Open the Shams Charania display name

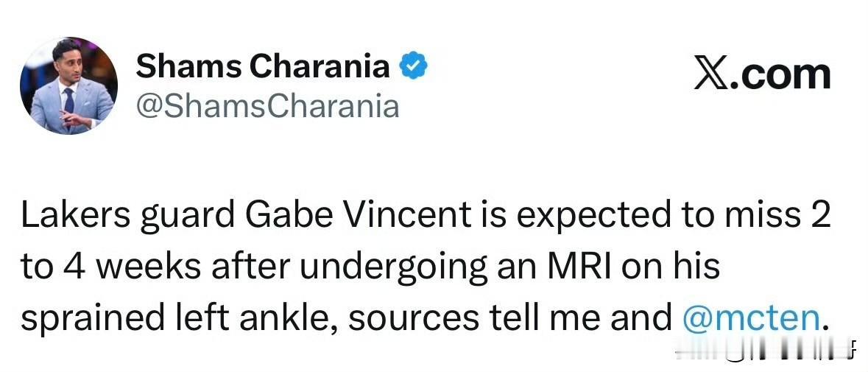(263, 67)
